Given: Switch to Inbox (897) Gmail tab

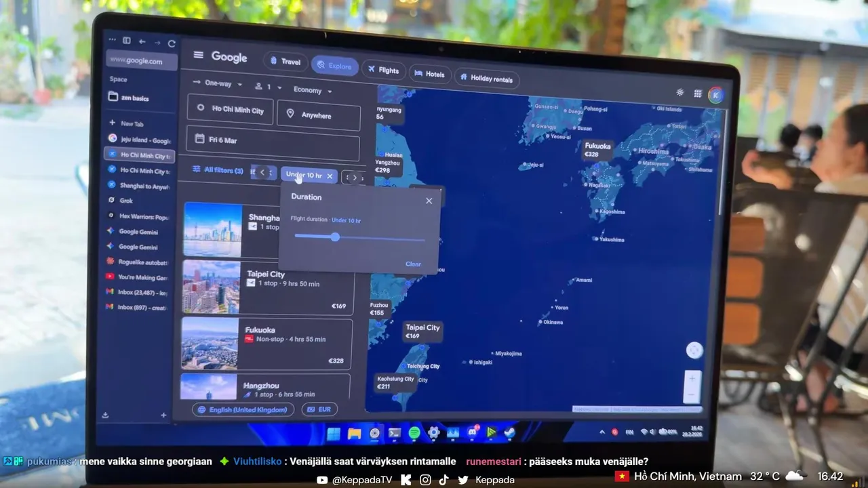Looking at the screenshot, I should pos(138,307).
